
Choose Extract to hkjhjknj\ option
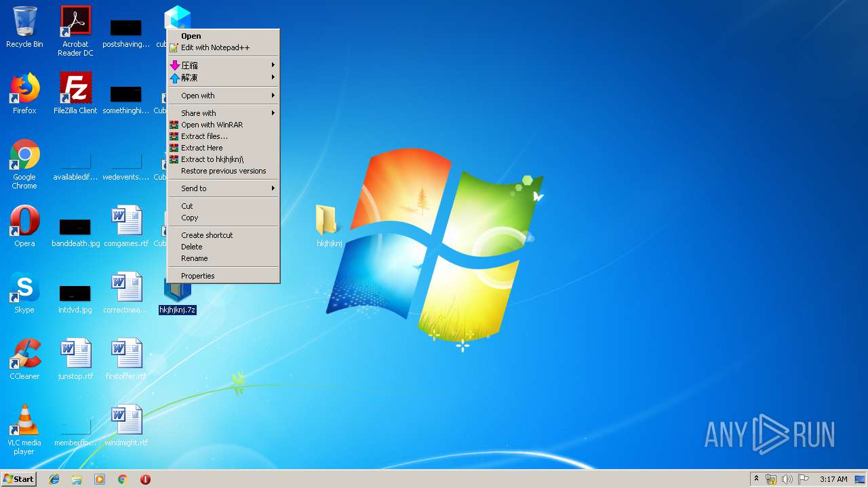click(x=224, y=159)
